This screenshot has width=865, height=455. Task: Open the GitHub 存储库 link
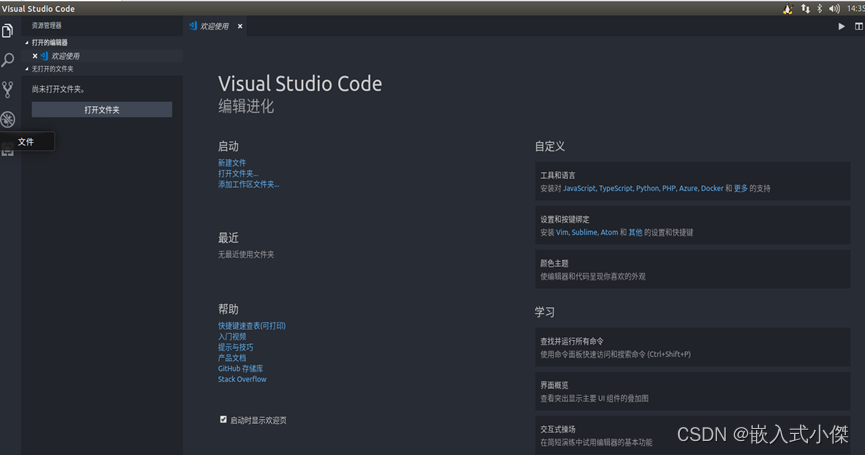(x=240, y=368)
